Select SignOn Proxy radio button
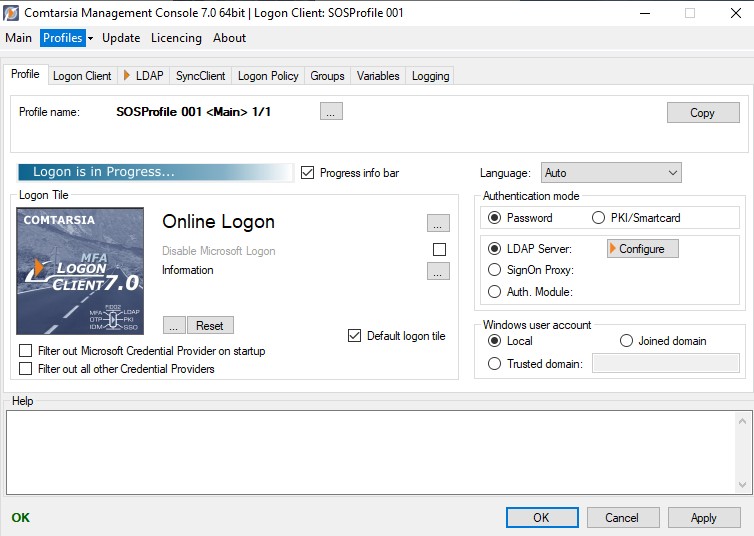This screenshot has height=536, width=754. click(495, 270)
